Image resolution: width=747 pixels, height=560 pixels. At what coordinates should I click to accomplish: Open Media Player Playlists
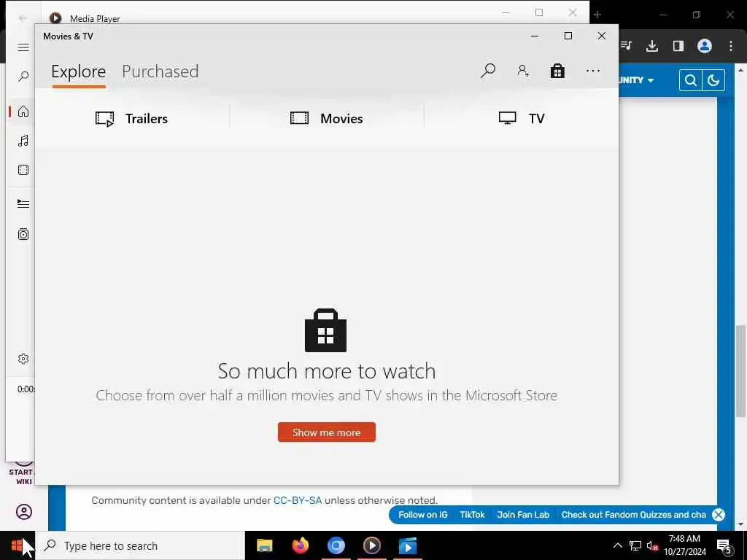coord(23,234)
